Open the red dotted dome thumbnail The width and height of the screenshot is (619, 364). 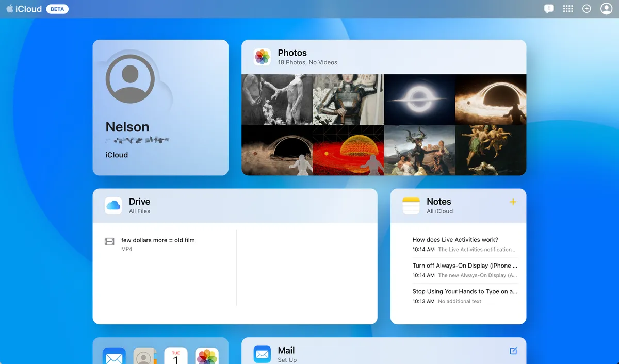(x=348, y=150)
